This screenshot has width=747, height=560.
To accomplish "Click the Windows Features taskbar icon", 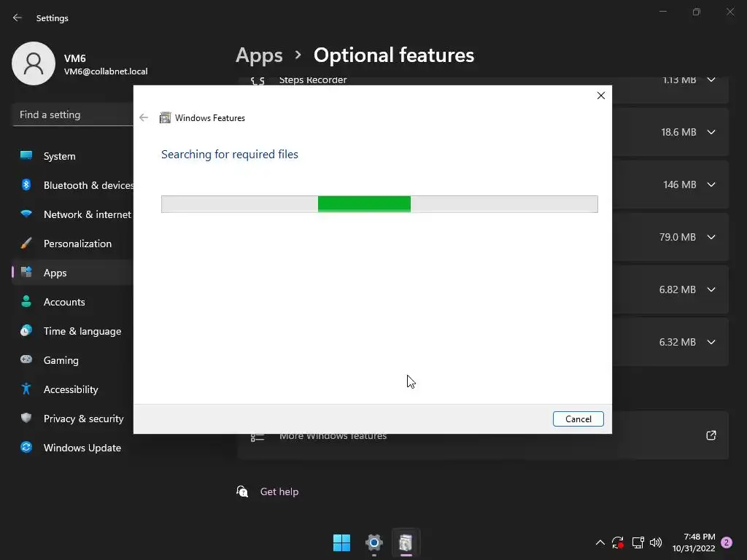I will [x=406, y=542].
